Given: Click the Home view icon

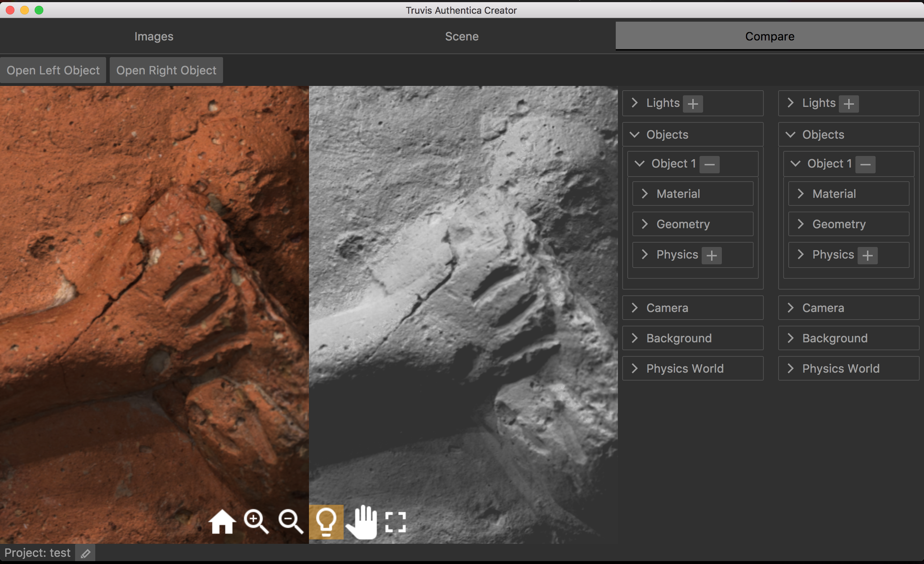Looking at the screenshot, I should 222,522.
